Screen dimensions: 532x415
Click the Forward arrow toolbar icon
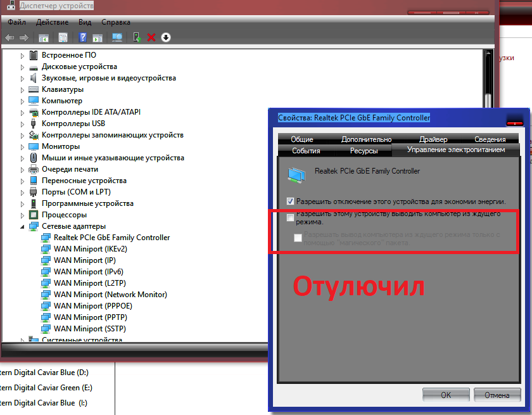pyautogui.click(x=24, y=37)
